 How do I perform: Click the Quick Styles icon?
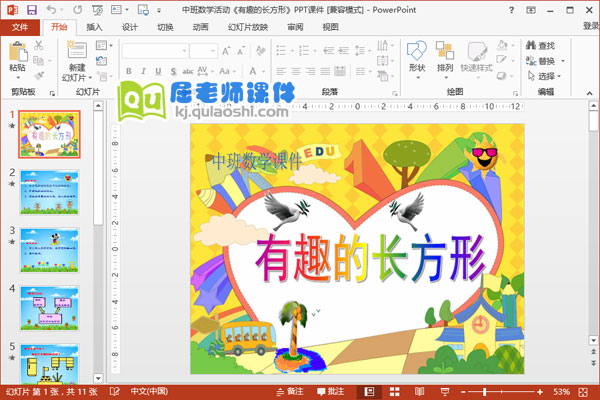pyautogui.click(x=476, y=51)
